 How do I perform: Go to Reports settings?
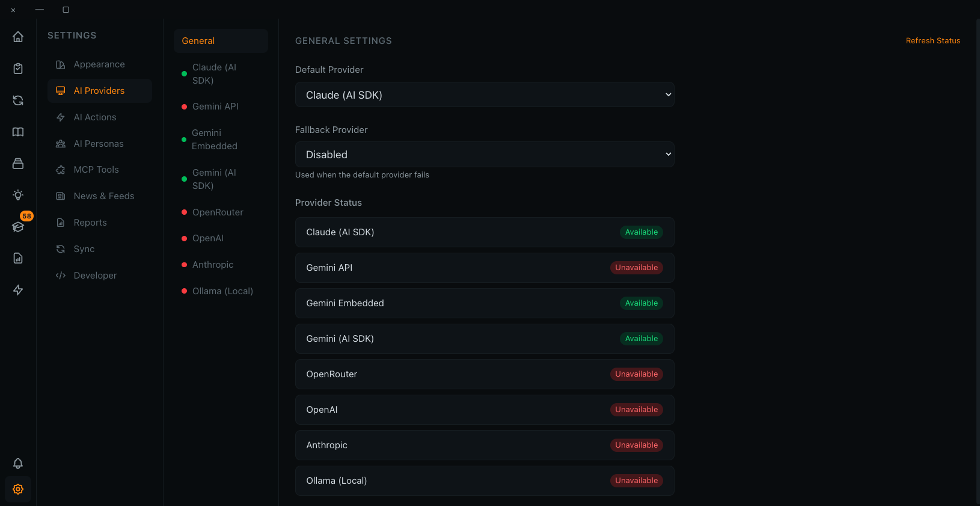coord(100,223)
